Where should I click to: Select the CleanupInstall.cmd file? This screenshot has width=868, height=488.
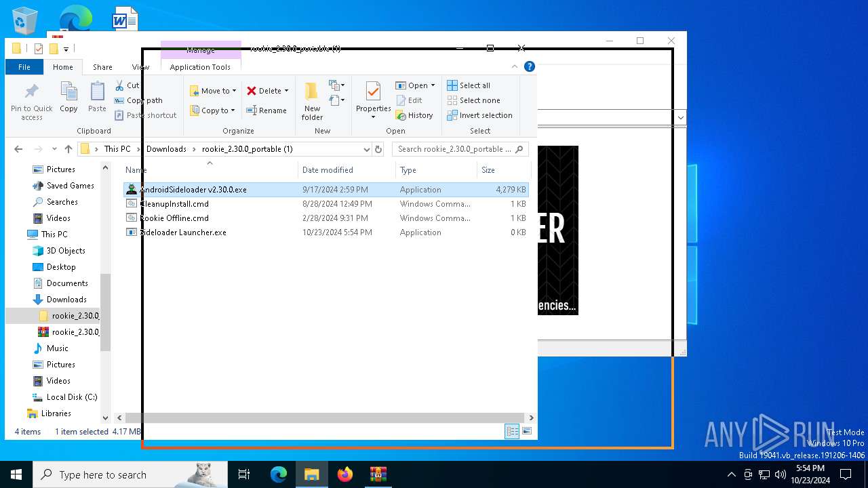coord(326,204)
